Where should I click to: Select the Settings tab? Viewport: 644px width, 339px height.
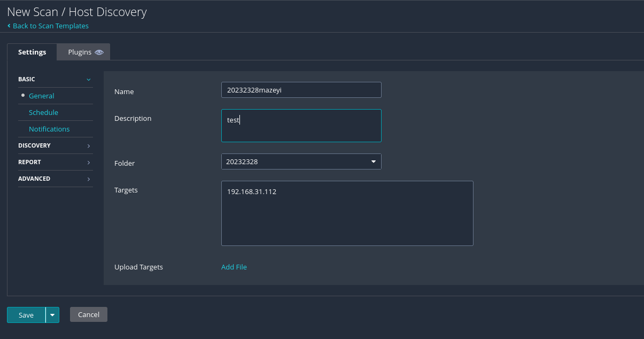tap(32, 52)
